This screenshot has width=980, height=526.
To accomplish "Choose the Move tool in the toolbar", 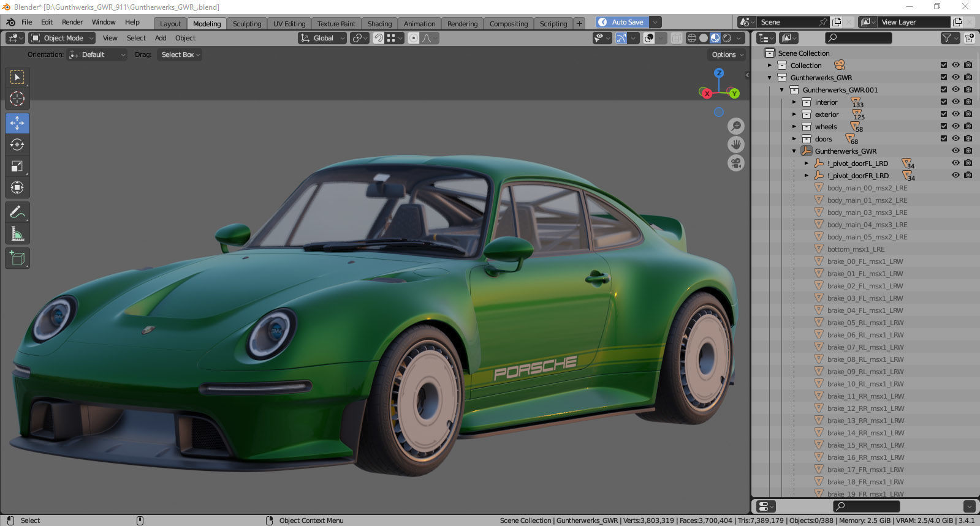I will tap(17, 123).
